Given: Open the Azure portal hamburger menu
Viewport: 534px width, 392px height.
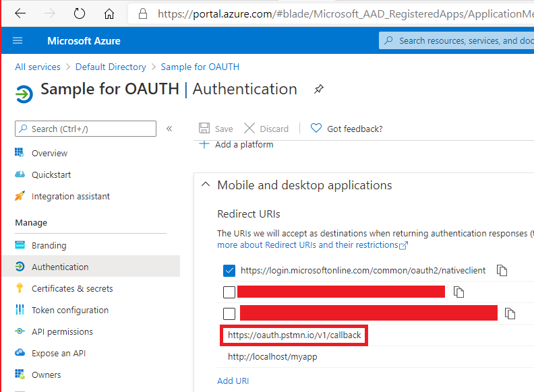Looking at the screenshot, I should 18,41.
